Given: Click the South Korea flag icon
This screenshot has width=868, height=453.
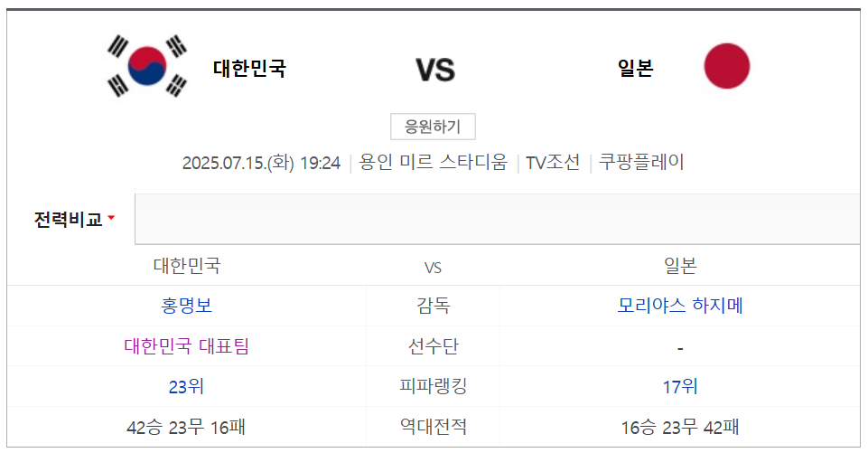Looking at the screenshot, I should pyautogui.click(x=146, y=66).
